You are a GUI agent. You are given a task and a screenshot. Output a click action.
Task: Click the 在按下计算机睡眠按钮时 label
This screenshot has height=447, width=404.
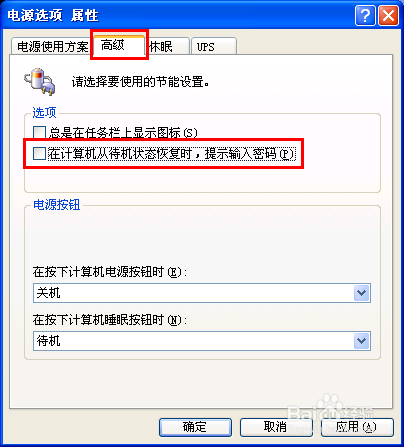110,320
